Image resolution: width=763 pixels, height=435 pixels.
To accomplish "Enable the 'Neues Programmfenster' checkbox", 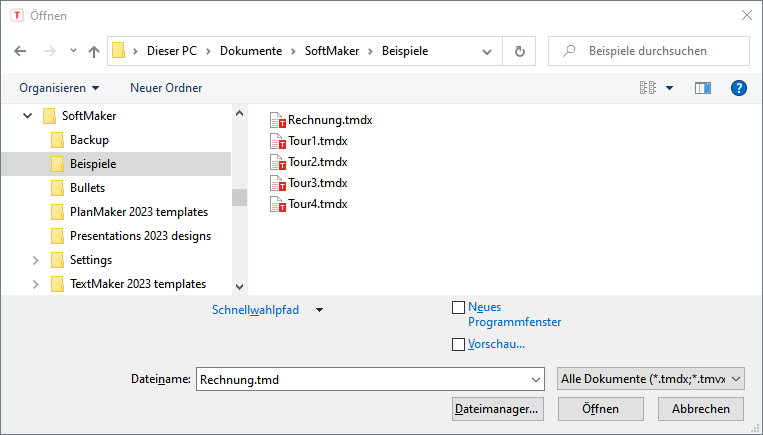I will click(458, 308).
